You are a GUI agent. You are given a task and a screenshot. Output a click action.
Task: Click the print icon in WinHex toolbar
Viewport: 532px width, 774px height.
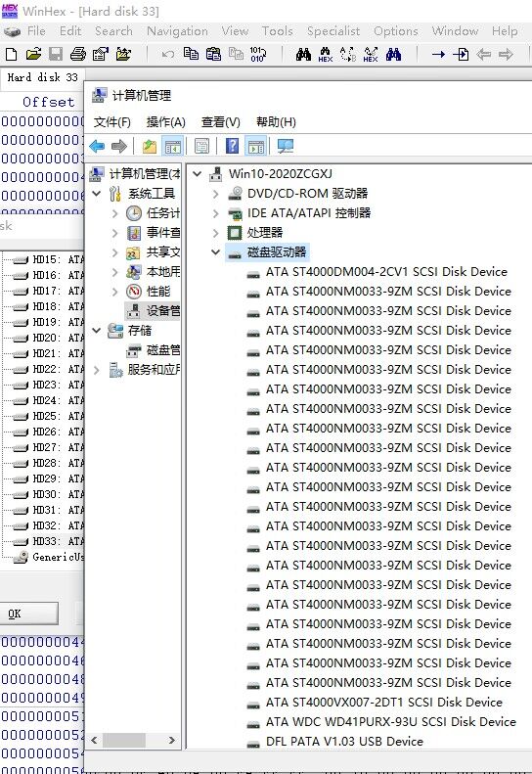tap(77, 54)
